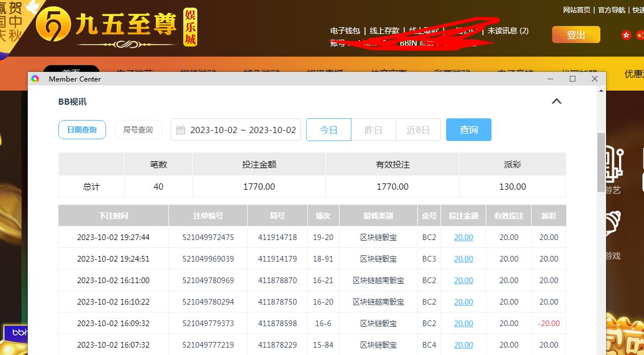Click the BB视讯 section title

tap(73, 102)
